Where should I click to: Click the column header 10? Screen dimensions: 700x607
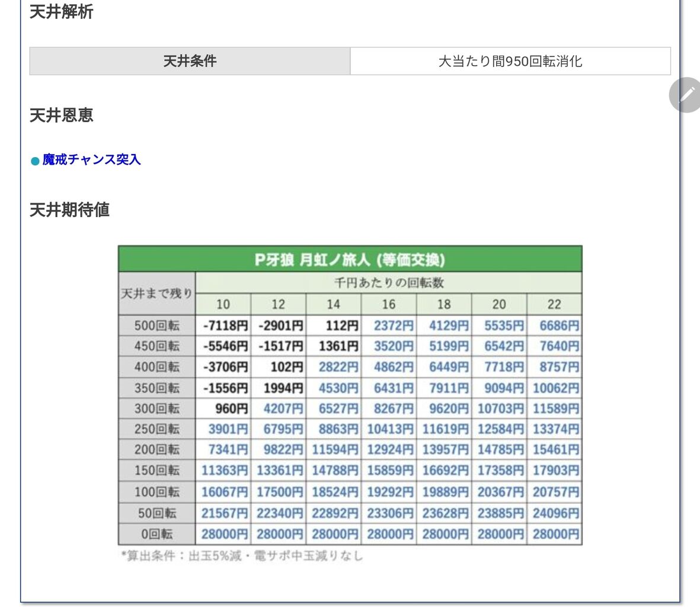coord(223,304)
